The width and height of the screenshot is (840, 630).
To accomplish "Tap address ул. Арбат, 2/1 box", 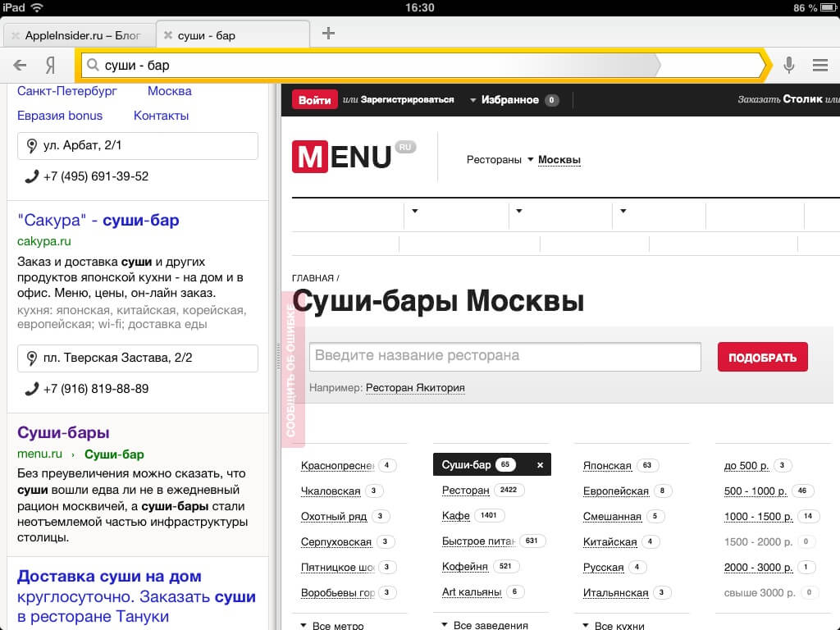I will coord(138,146).
